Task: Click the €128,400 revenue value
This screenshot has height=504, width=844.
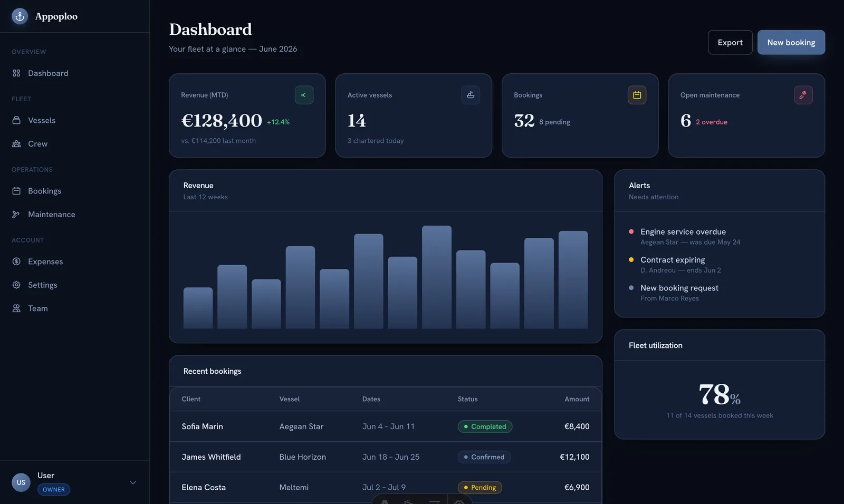Action: point(222,121)
